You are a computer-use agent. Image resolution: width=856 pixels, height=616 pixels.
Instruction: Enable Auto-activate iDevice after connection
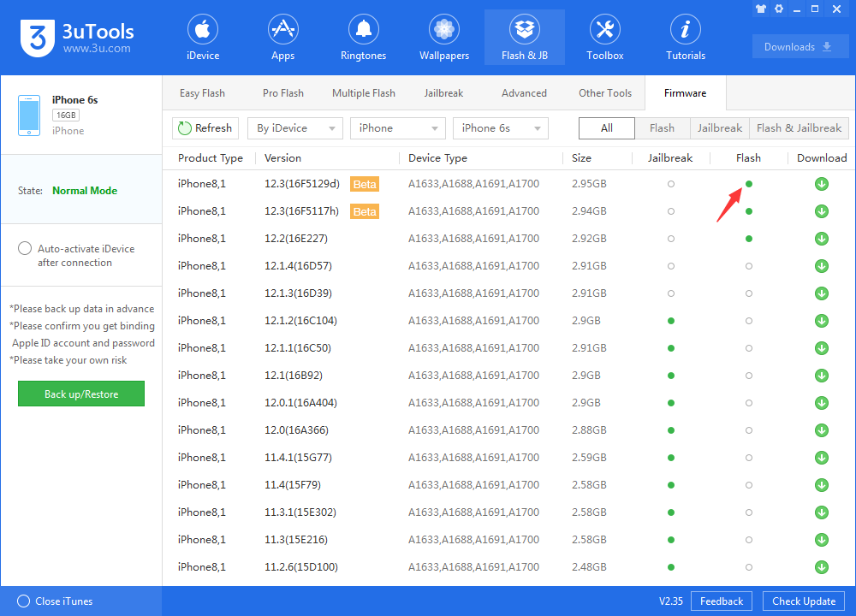pos(25,248)
